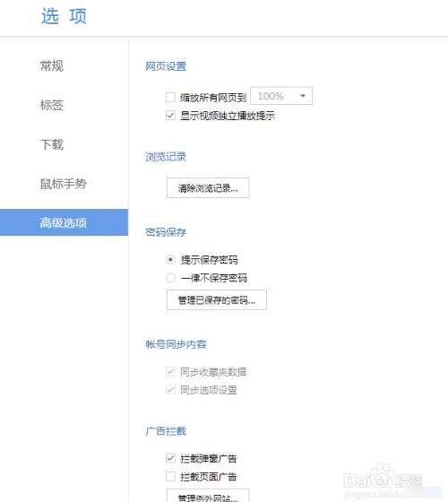Screen dimensions: 448x502
Task: Click the 密码保存 section heading
Action: tap(166, 232)
